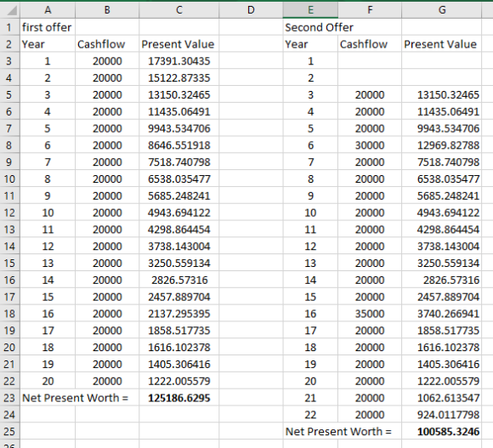
Task: Click the 'first offer' cell
Action: (48, 27)
